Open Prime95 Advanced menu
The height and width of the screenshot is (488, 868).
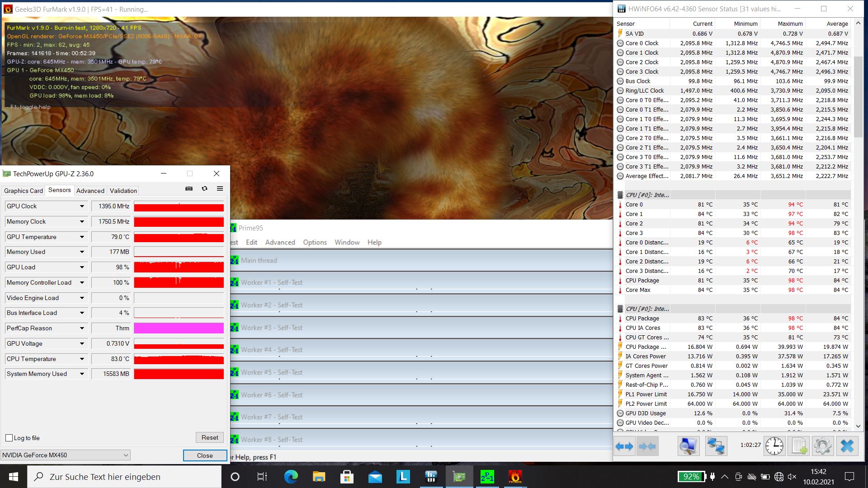point(280,242)
